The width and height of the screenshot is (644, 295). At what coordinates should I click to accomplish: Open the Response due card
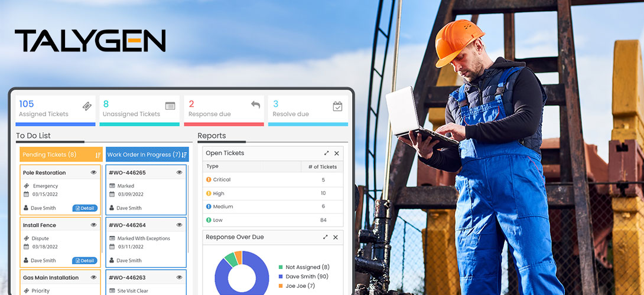224,110
